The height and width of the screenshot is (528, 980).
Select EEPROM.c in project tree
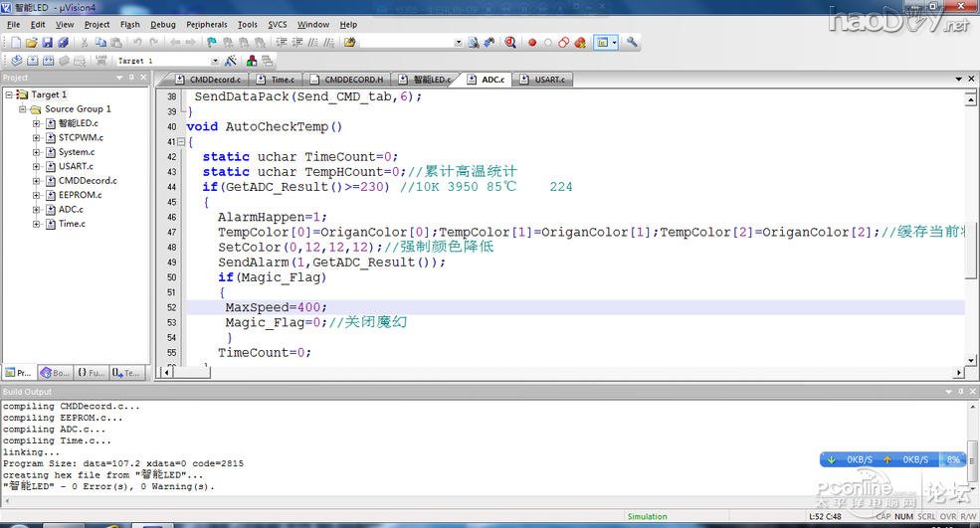(x=80, y=195)
